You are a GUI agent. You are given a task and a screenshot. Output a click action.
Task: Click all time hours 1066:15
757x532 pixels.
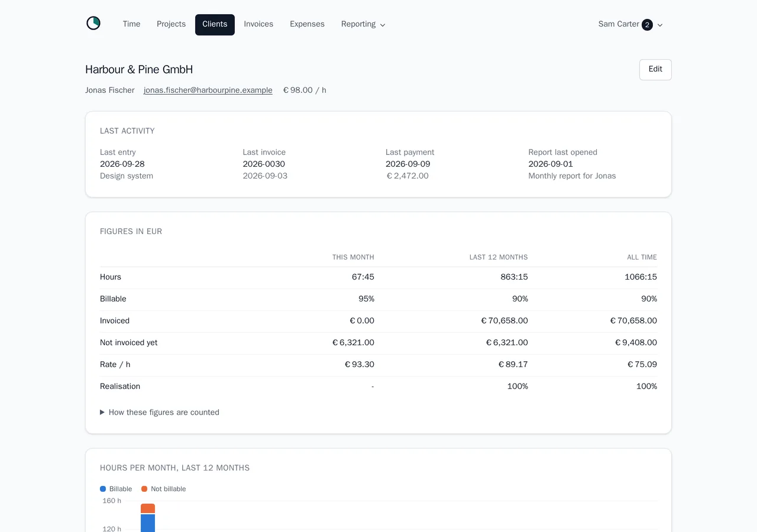click(x=640, y=277)
